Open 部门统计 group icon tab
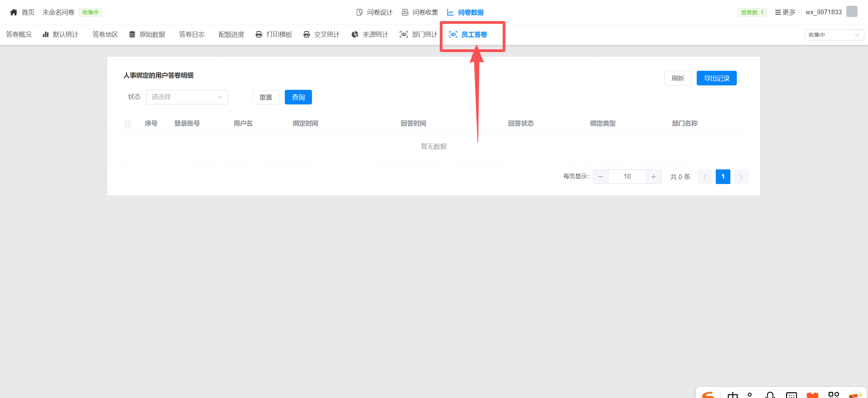 (403, 34)
